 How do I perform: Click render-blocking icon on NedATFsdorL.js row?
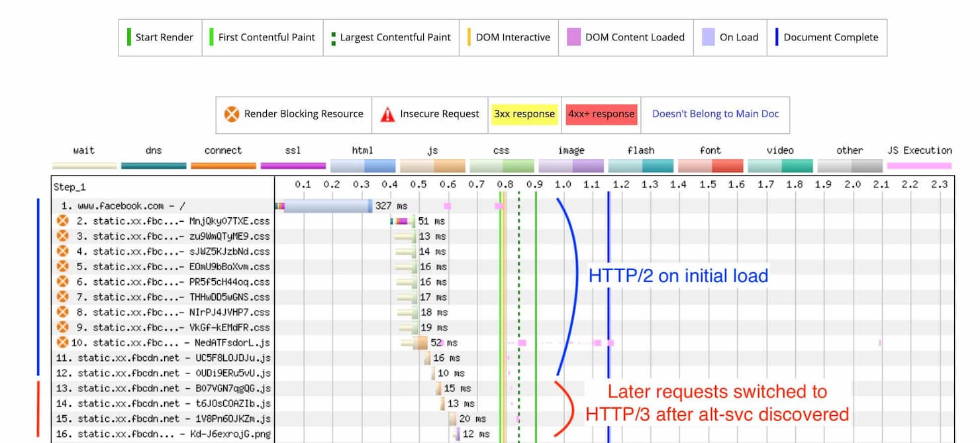62,342
